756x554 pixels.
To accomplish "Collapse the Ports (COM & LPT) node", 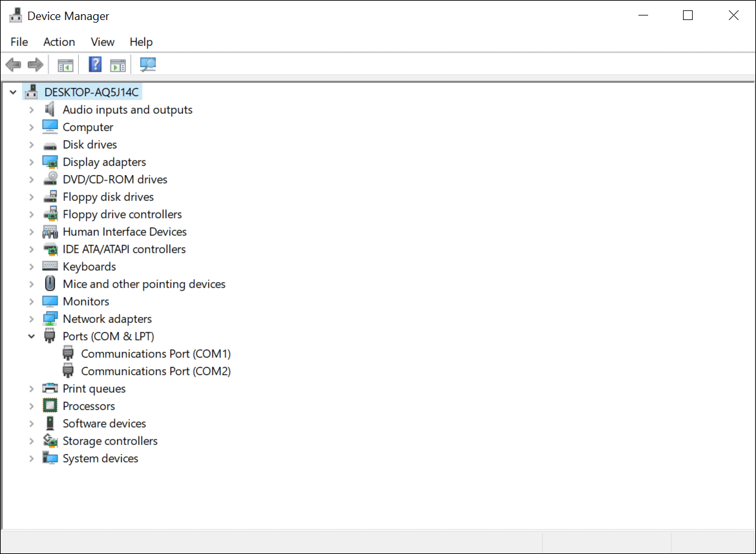I will [x=31, y=336].
